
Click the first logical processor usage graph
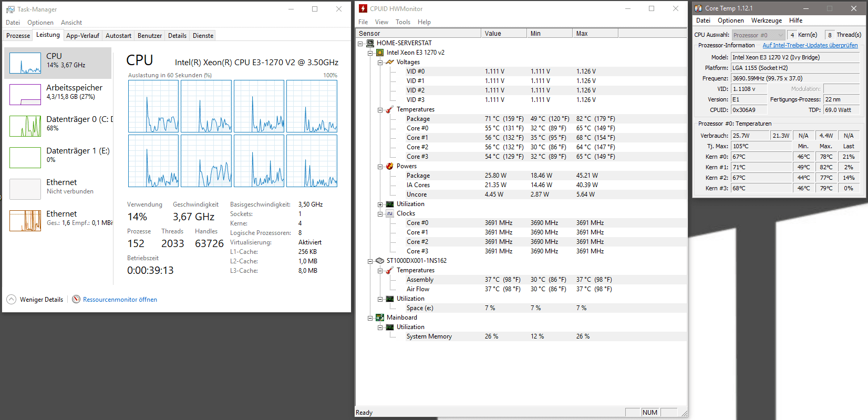pos(153,106)
